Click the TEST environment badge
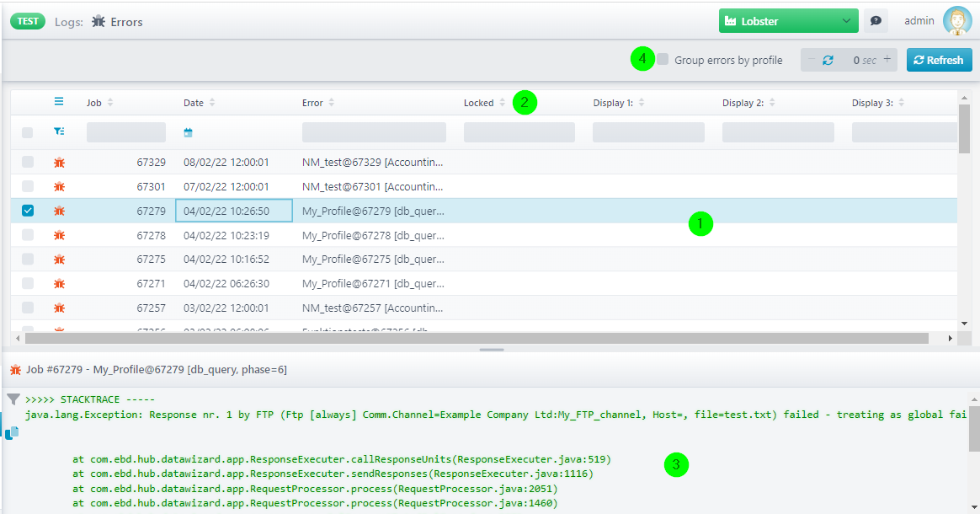Screen dimensions: 980x514 28,21
